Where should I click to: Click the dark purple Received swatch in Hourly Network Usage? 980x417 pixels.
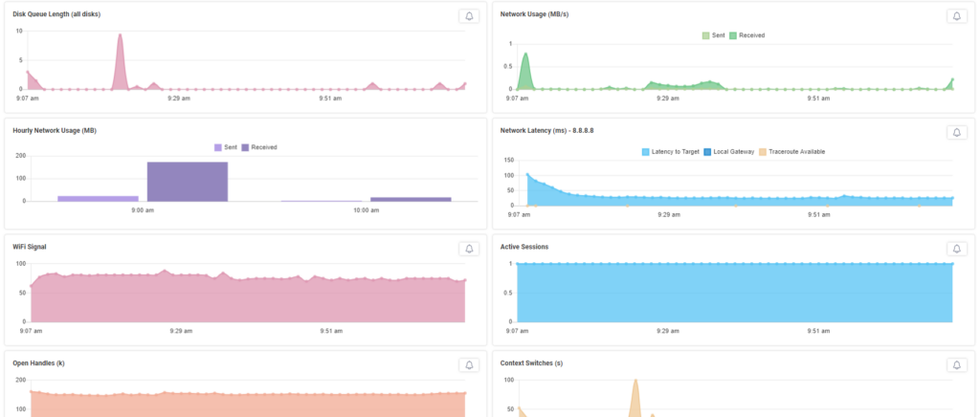click(x=246, y=147)
